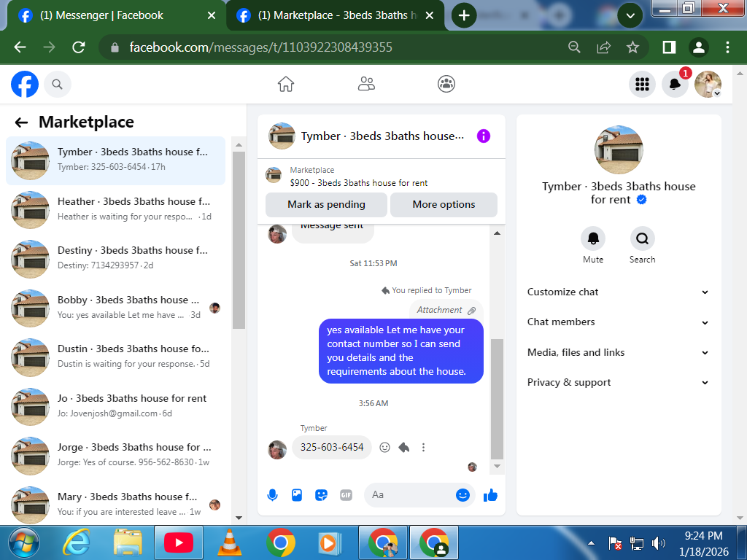Viewport: 747px width, 560px height.
Task: Bookmark this page with the star icon
Action: click(632, 47)
